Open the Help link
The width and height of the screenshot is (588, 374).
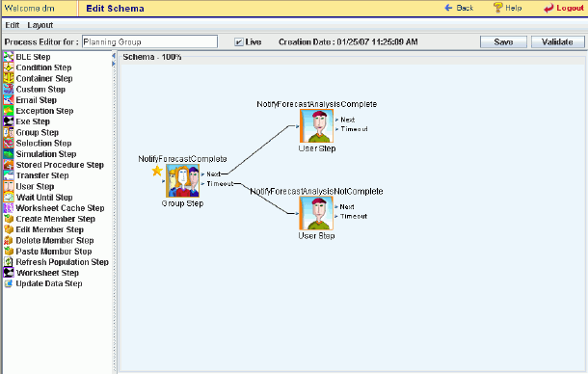click(507, 8)
